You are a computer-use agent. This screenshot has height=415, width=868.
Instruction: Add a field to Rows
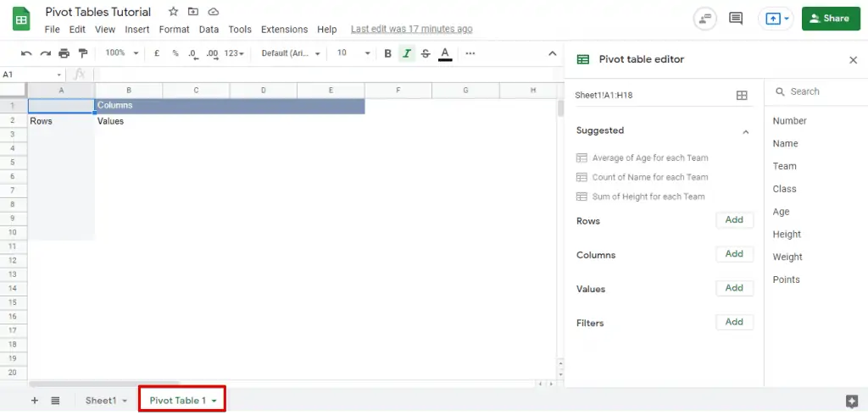click(x=735, y=219)
